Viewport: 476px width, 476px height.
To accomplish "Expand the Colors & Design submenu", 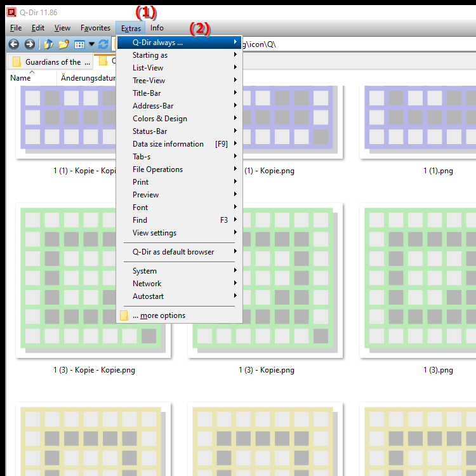I will pos(179,119).
